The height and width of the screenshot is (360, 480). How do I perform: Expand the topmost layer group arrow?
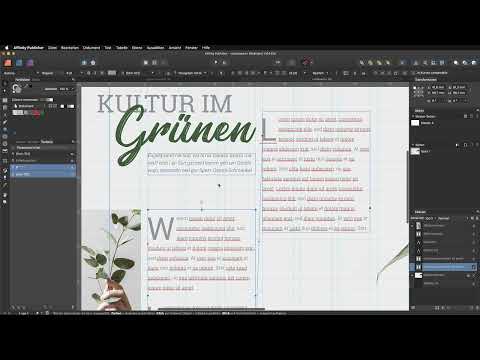tap(413, 226)
